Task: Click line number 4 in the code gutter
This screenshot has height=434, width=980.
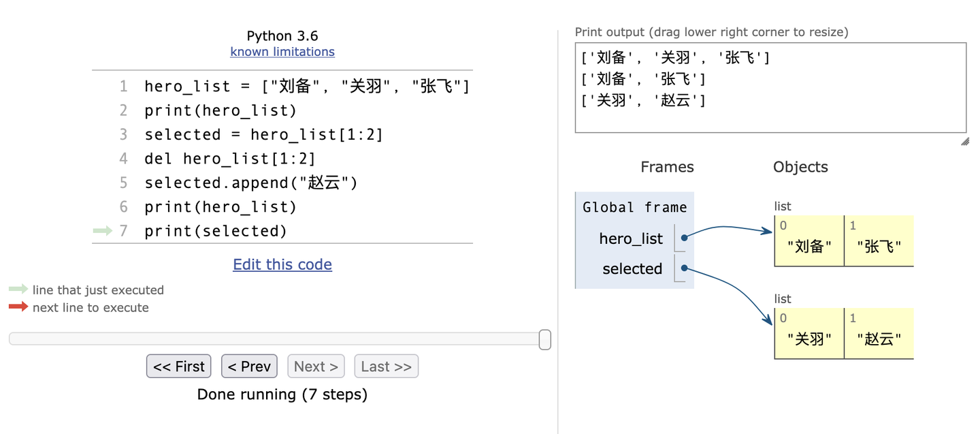Action: point(123,159)
